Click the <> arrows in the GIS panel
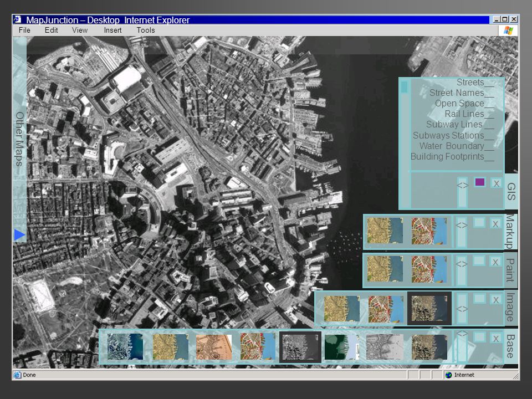This screenshot has height=399, width=532. 462,185
